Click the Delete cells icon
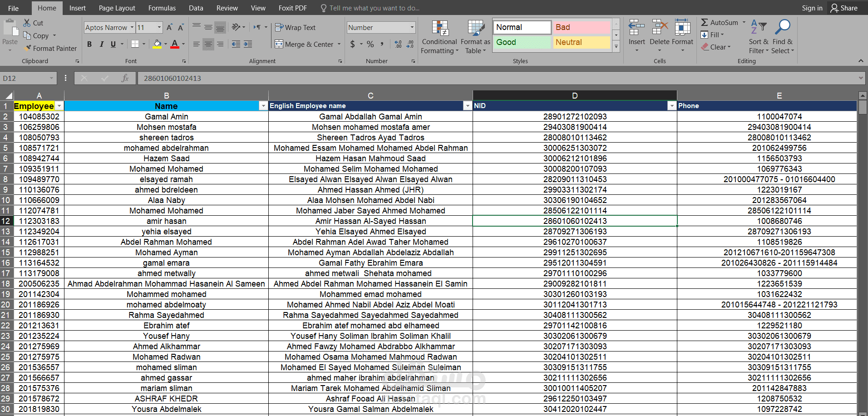The width and height of the screenshot is (868, 416). pos(660,27)
